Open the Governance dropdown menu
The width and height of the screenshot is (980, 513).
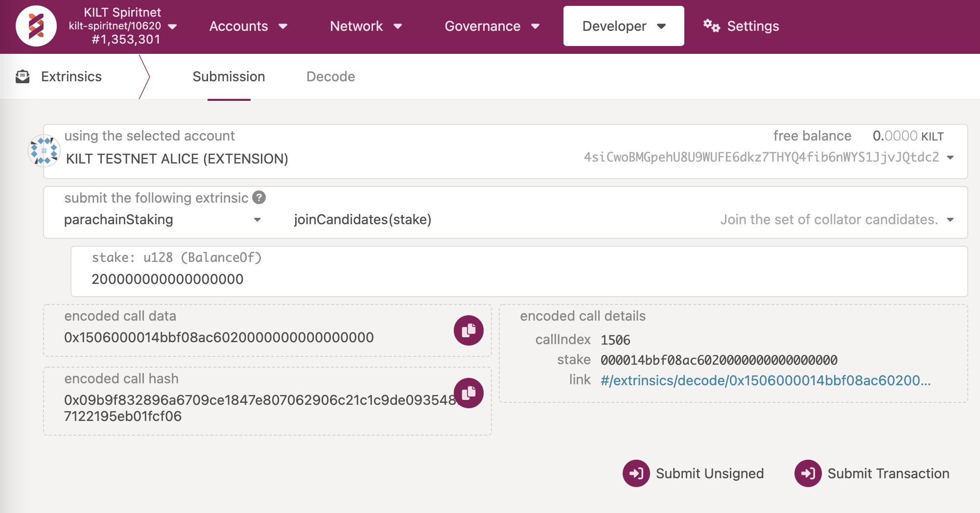pyautogui.click(x=491, y=26)
